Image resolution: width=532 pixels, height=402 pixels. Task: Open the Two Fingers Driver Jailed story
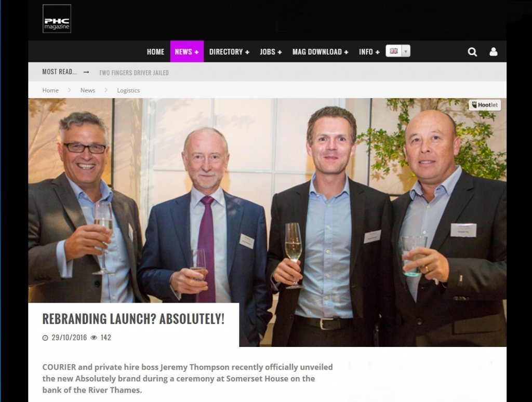coord(134,73)
